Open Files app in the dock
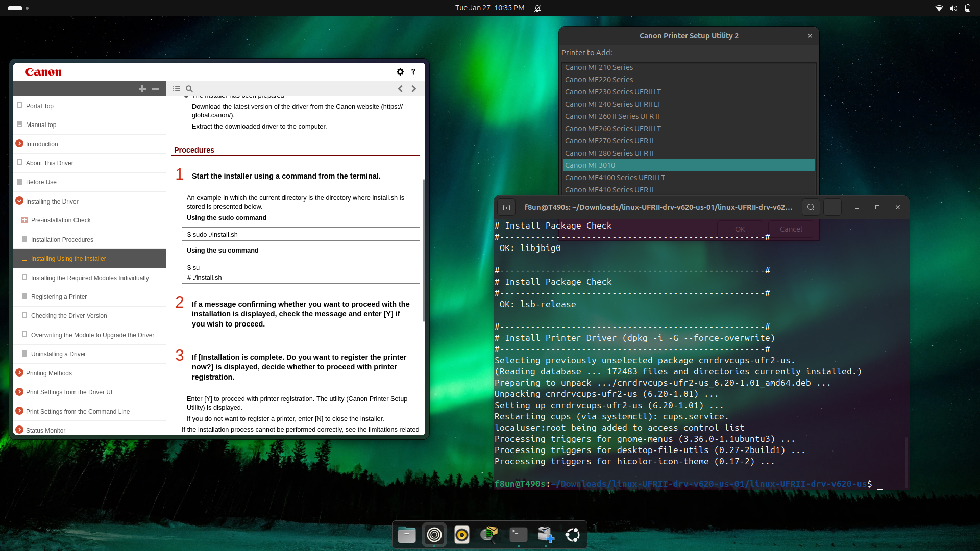 (406, 535)
